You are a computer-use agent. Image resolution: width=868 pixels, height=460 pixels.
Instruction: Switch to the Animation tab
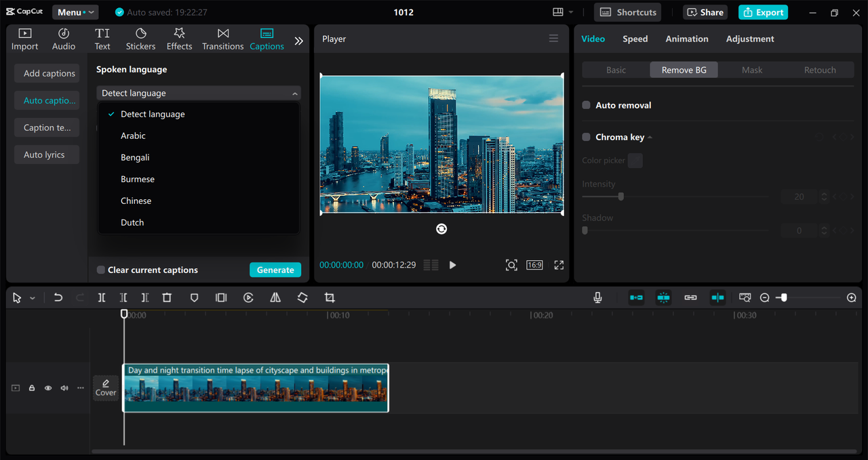687,39
